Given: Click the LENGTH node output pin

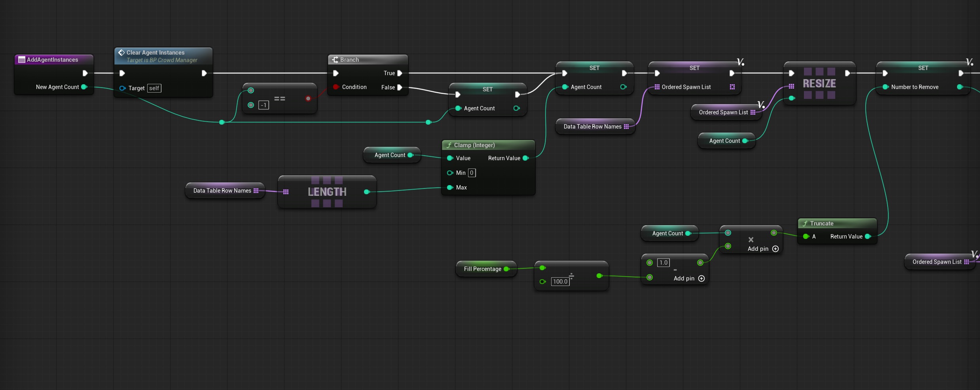Looking at the screenshot, I should click(367, 192).
